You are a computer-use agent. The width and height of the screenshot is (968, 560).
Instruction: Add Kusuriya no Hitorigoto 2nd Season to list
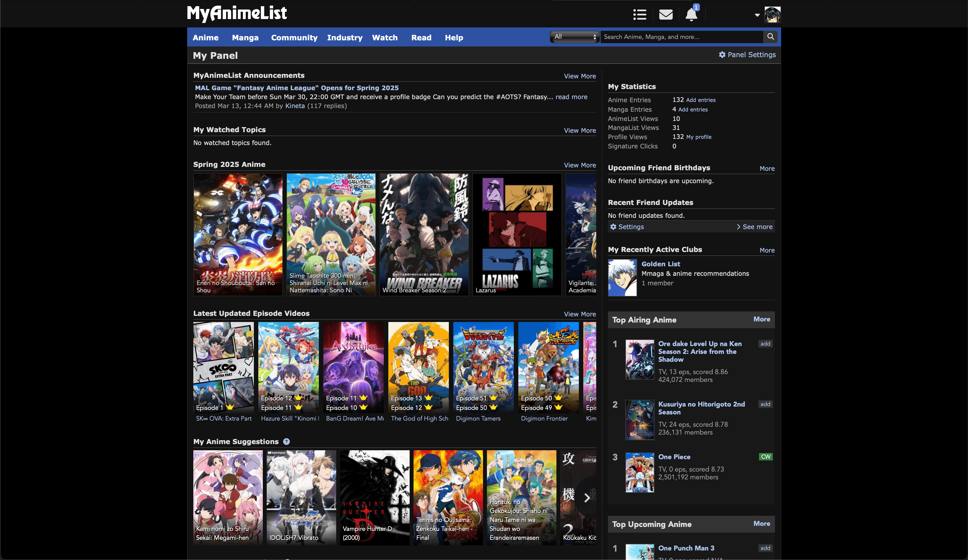(x=765, y=404)
